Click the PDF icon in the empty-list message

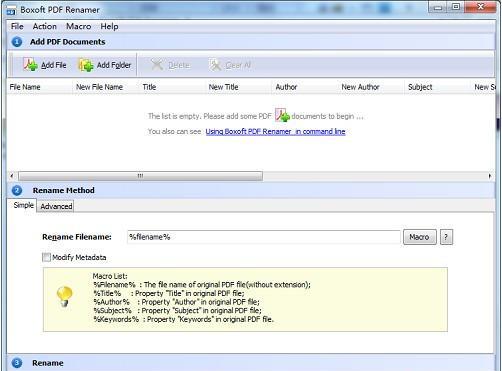[x=282, y=115]
